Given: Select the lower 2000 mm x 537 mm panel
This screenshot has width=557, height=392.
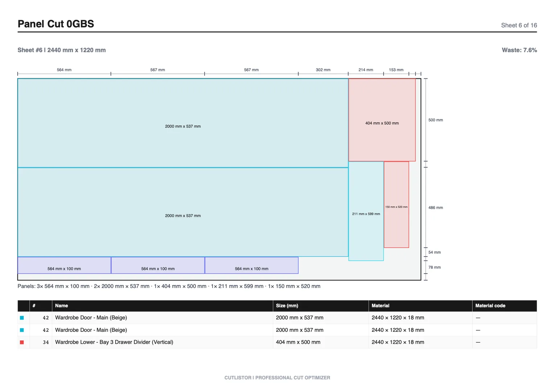Looking at the screenshot, I should coord(183,212).
